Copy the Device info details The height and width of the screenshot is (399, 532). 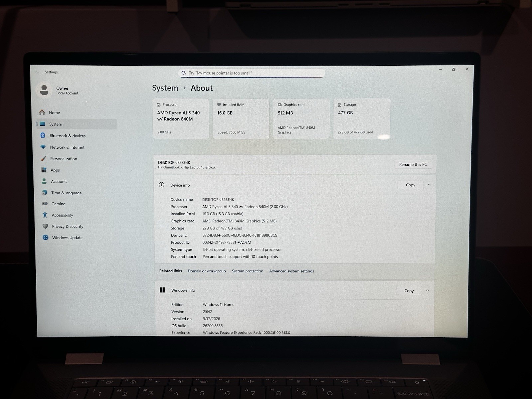click(x=410, y=185)
